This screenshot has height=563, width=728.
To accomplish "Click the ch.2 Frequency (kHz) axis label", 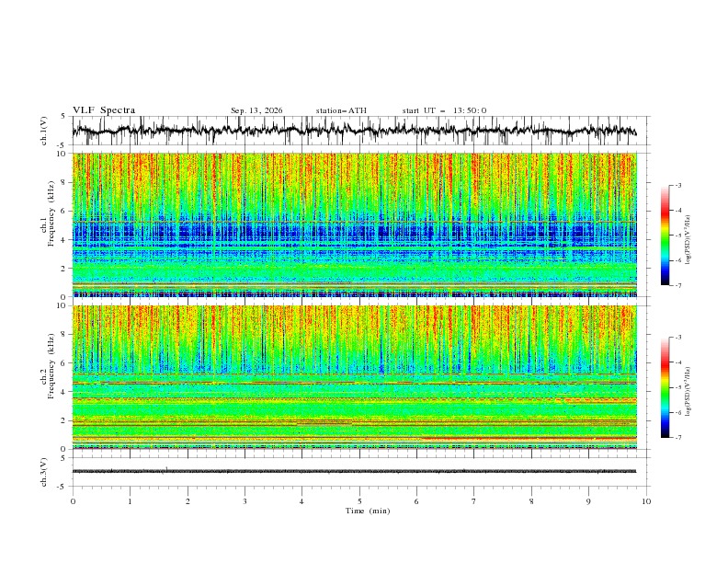I will pyautogui.click(x=47, y=366).
